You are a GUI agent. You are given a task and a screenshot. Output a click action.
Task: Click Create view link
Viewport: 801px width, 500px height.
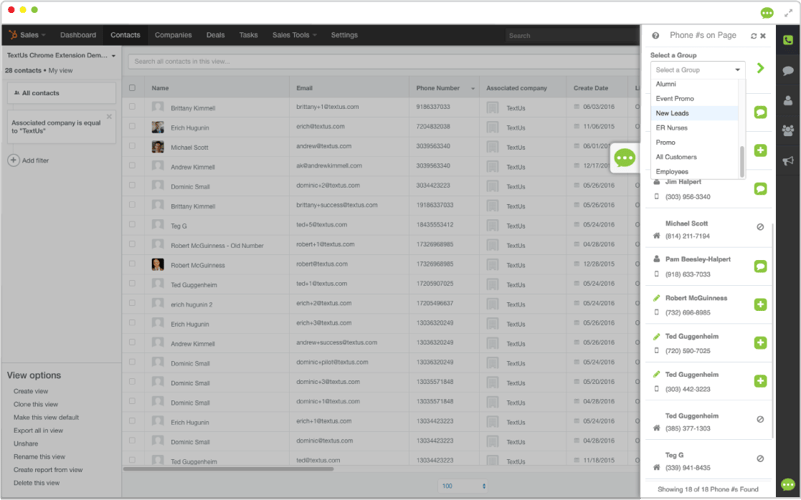click(31, 391)
